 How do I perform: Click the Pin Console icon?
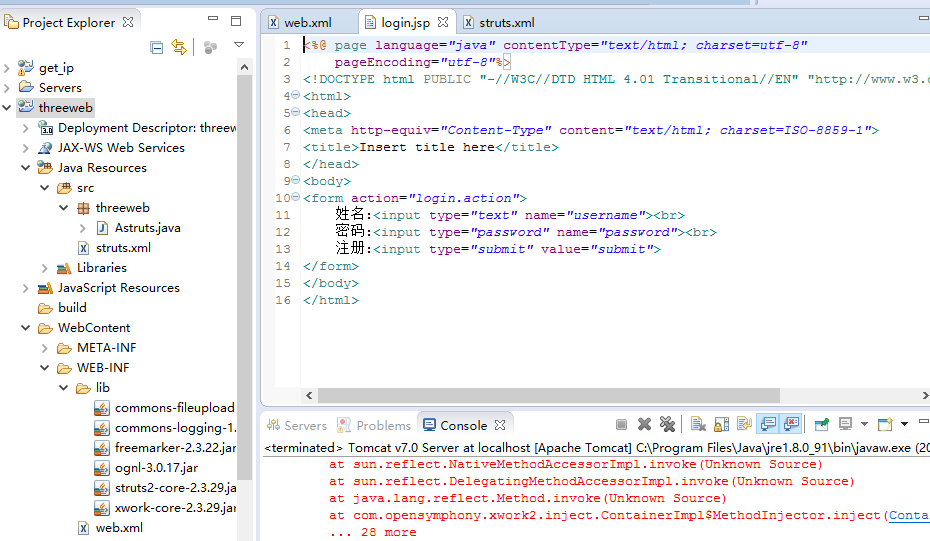pos(821,424)
